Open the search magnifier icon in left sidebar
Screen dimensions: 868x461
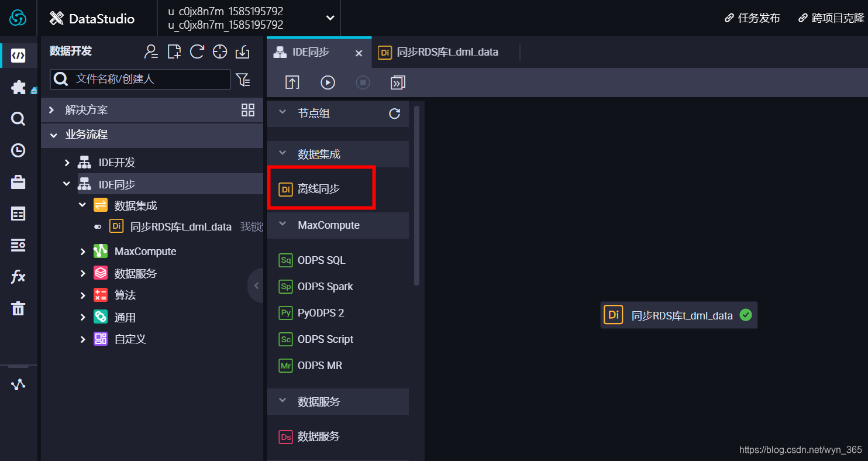pyautogui.click(x=18, y=119)
